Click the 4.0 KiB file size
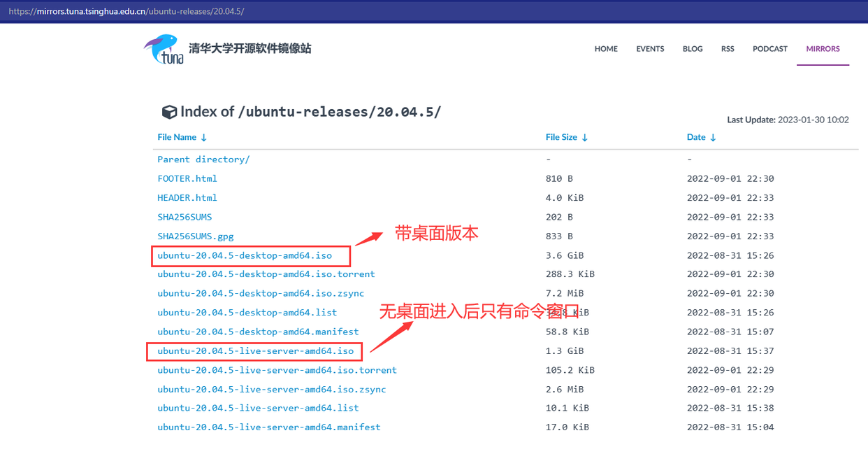This screenshot has height=468, width=868. (565, 198)
